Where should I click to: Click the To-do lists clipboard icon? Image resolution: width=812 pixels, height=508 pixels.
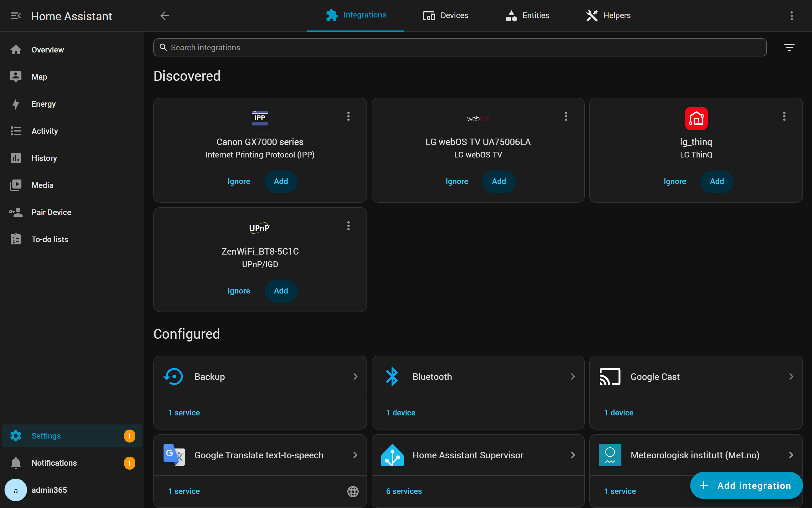(16, 239)
